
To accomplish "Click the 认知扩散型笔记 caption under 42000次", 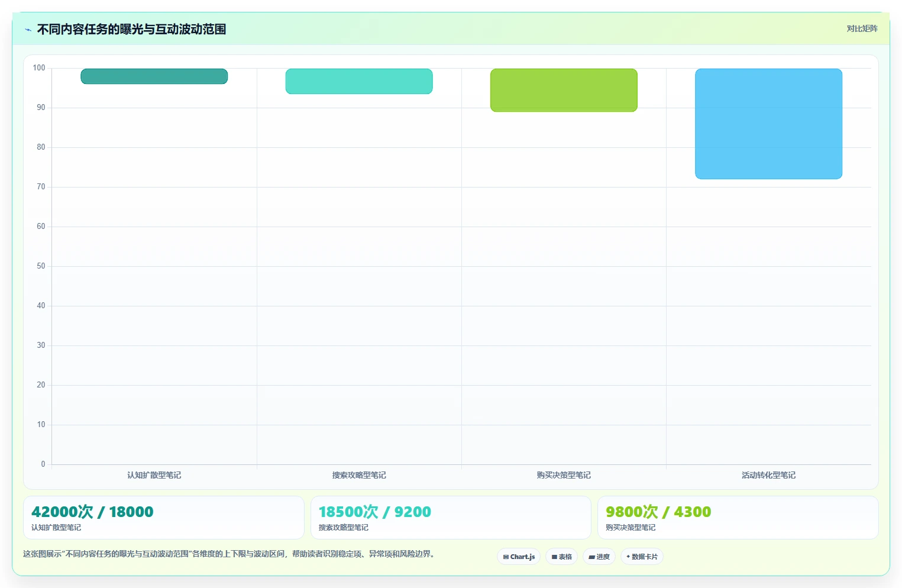I will pos(56,528).
